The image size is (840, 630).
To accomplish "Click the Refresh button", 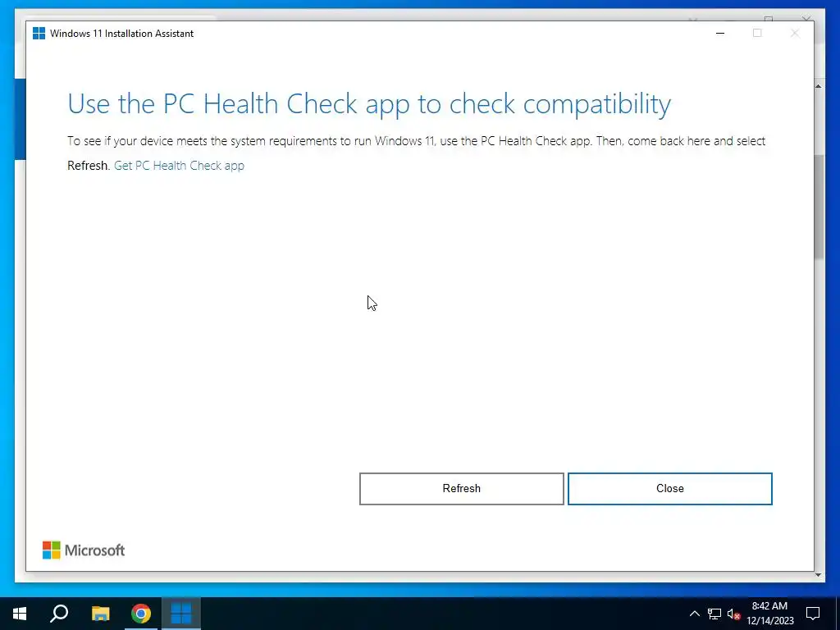I will 461,489.
